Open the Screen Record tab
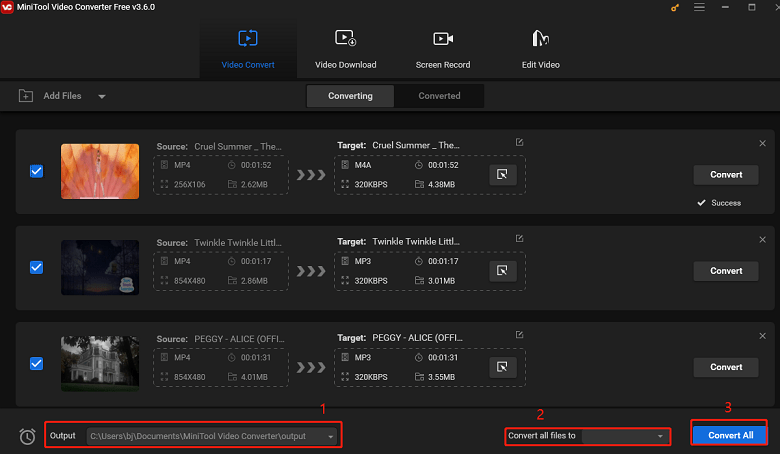 443,49
